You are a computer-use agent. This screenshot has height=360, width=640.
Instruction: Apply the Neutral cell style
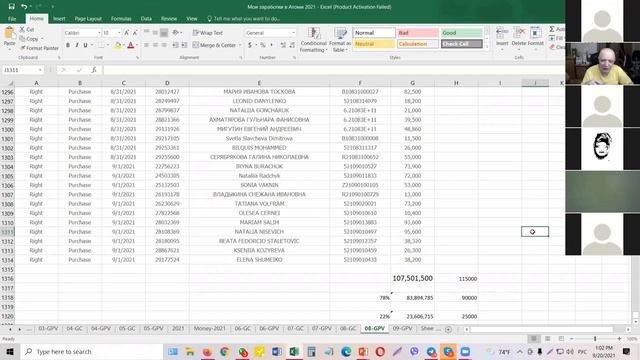click(x=374, y=44)
